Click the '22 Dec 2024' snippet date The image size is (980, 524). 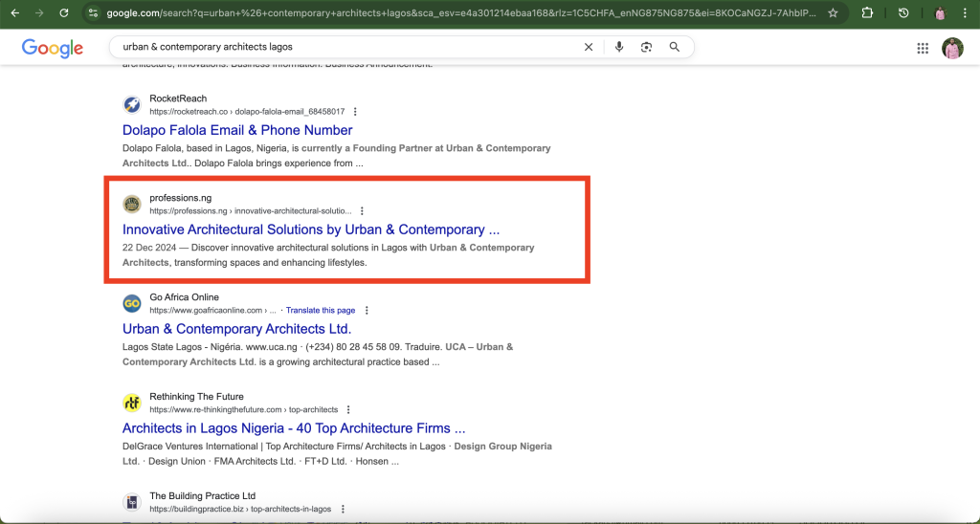pyautogui.click(x=149, y=248)
